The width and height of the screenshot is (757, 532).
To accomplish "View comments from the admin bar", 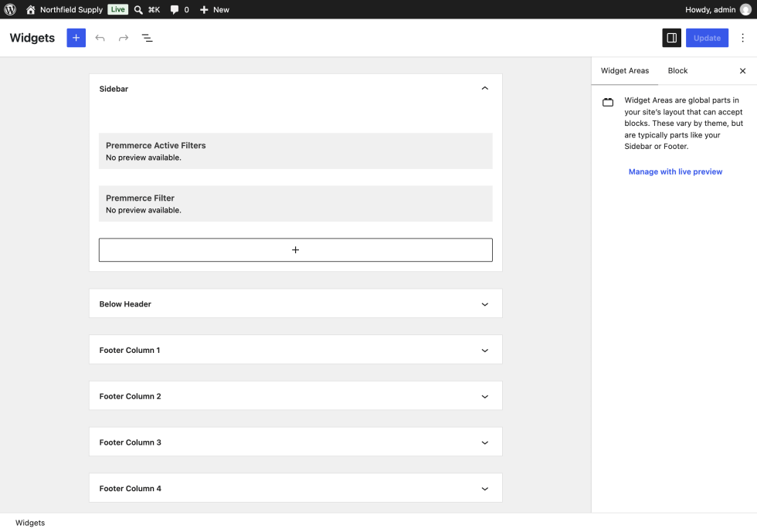I will (x=179, y=9).
